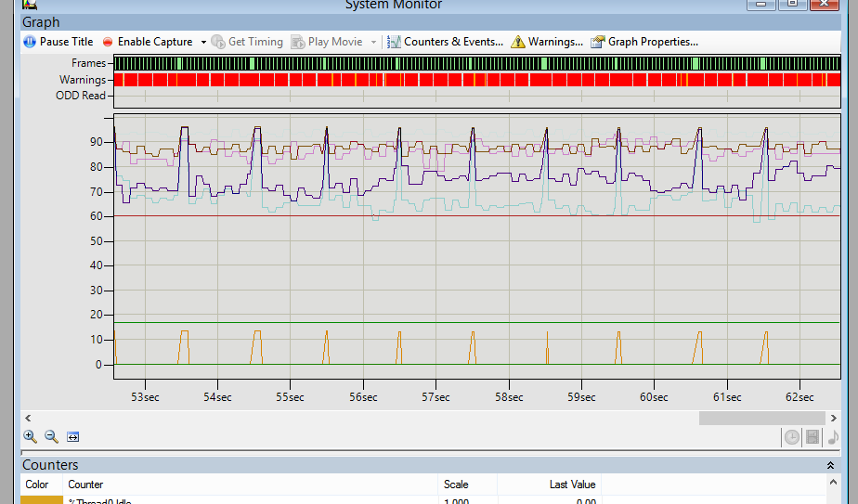Image resolution: width=858 pixels, height=504 pixels.
Task: Click the fit-to-width zoom icon
Action: (73, 437)
